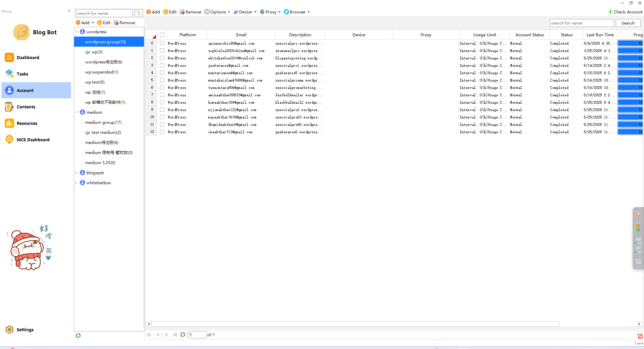This screenshot has width=644, height=349.
Task: Check the box for spinnerchief8@gmail.com row
Action: click(162, 43)
